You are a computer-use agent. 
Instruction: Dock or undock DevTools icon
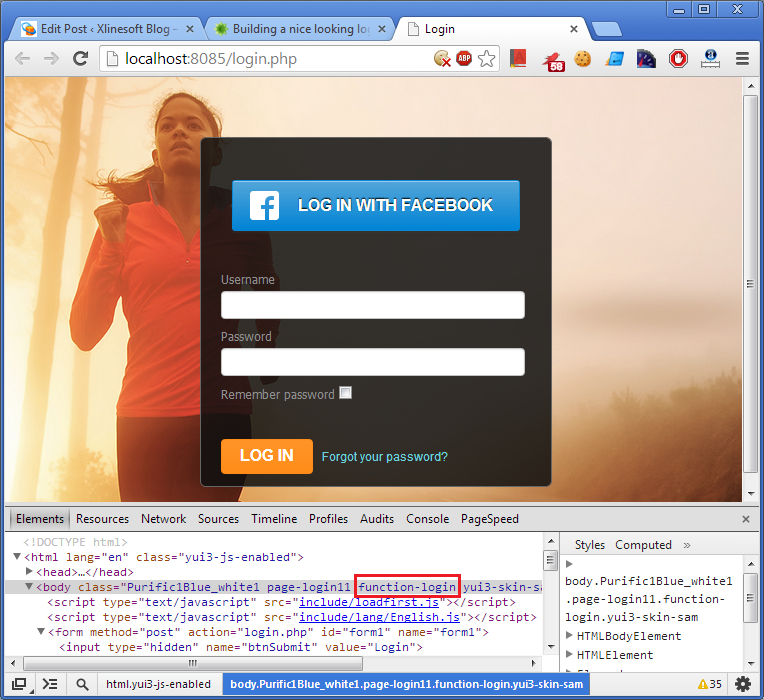pos(19,684)
